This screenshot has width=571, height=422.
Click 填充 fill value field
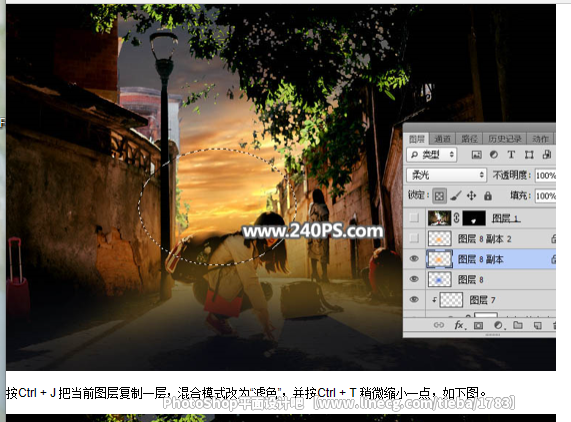(546, 196)
